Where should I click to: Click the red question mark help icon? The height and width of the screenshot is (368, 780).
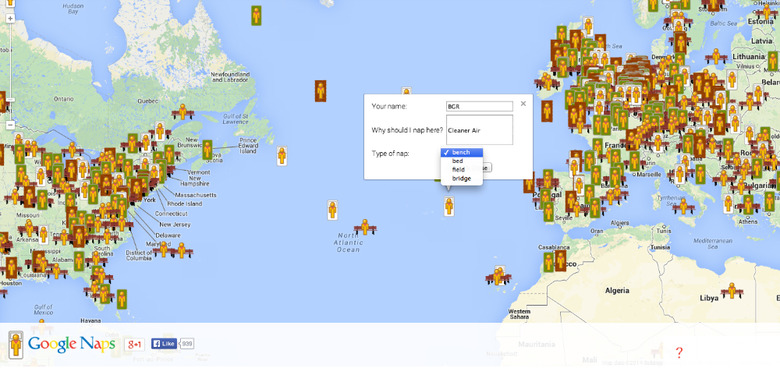[679, 353]
